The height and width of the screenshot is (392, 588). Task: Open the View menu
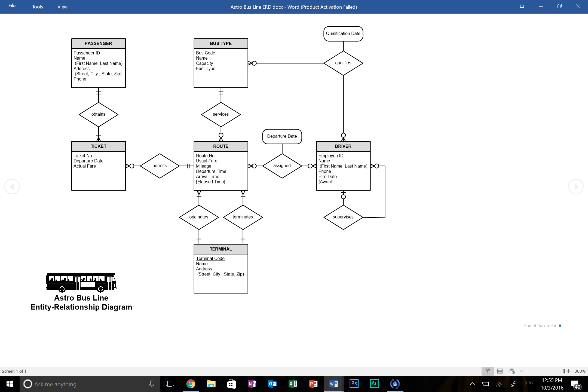(x=62, y=7)
